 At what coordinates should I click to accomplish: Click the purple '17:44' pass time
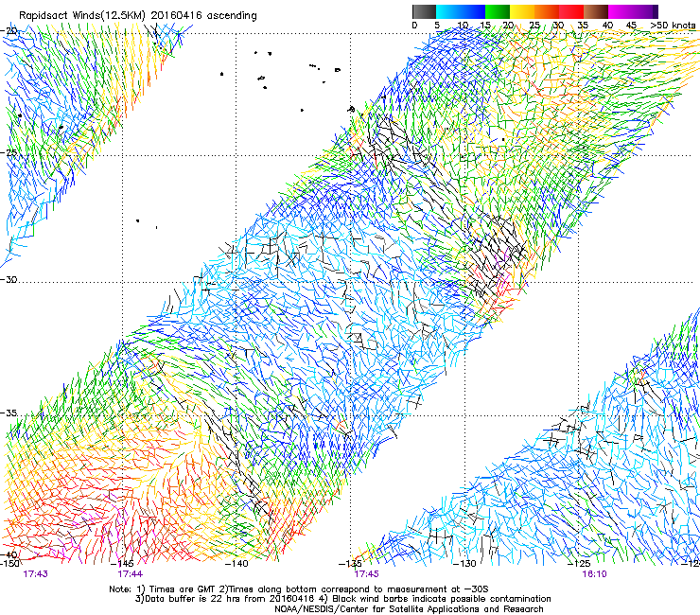130,574
